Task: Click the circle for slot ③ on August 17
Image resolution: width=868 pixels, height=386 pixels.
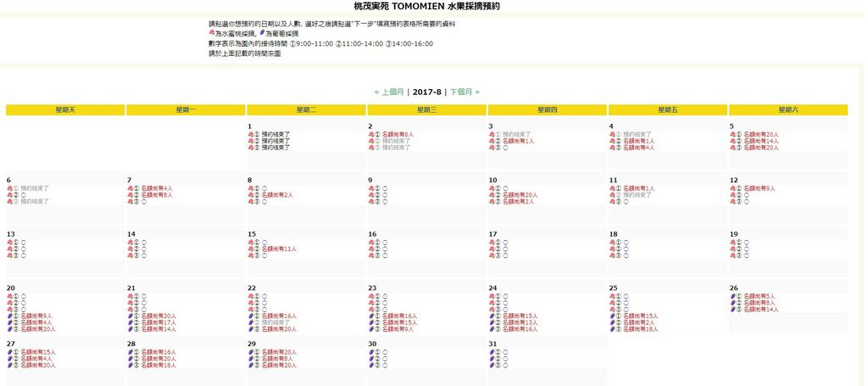Action: 505,256
